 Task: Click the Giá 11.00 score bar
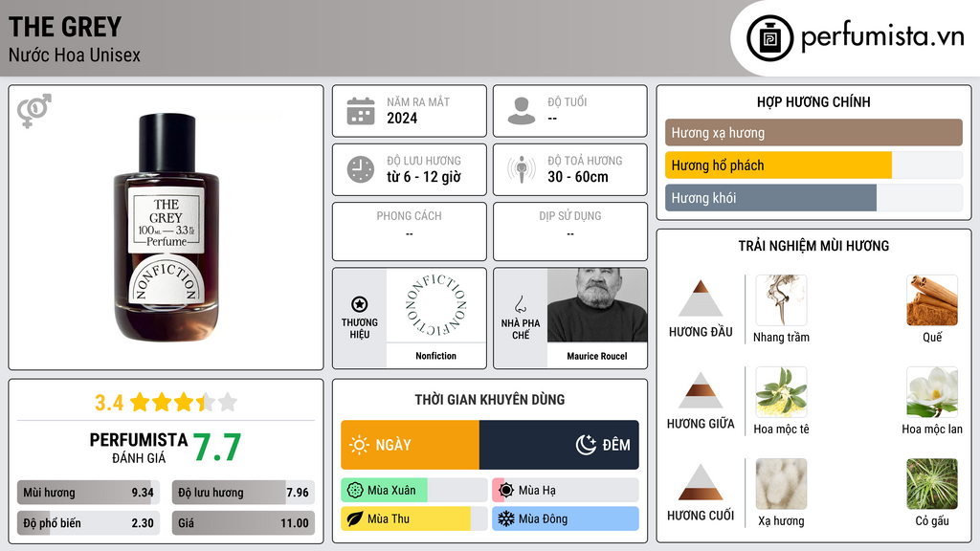243,523
